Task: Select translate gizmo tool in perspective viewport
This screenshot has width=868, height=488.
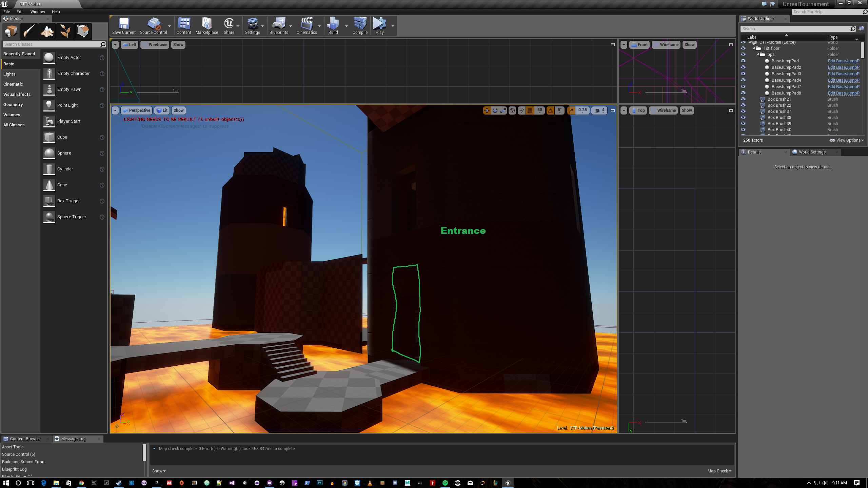Action: (x=487, y=110)
